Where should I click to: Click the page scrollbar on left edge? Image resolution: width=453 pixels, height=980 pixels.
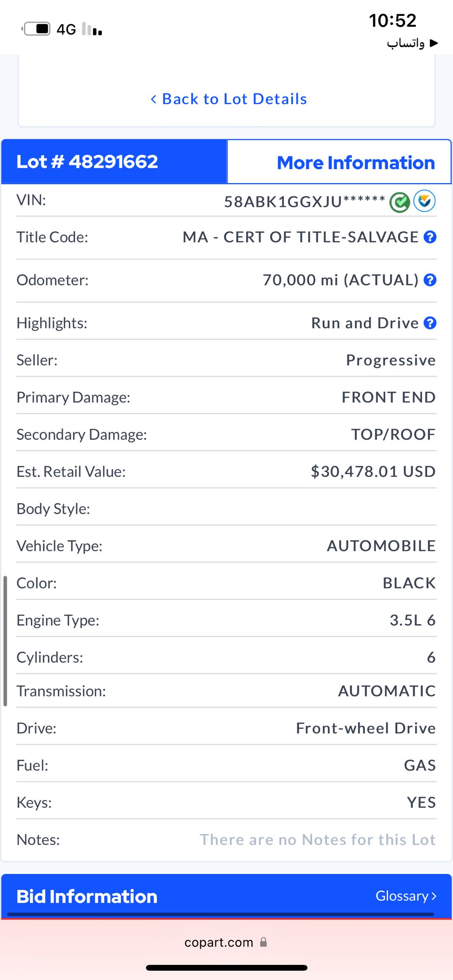tap(5, 641)
